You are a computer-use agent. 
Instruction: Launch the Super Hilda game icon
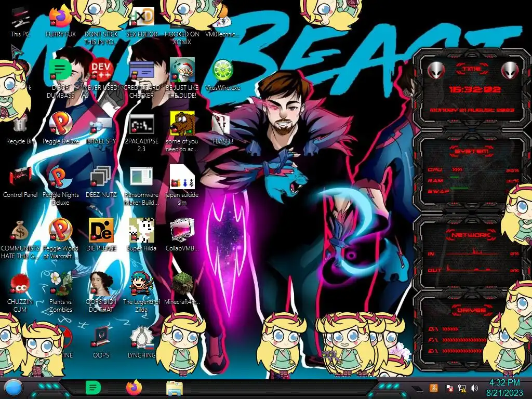[x=142, y=235]
